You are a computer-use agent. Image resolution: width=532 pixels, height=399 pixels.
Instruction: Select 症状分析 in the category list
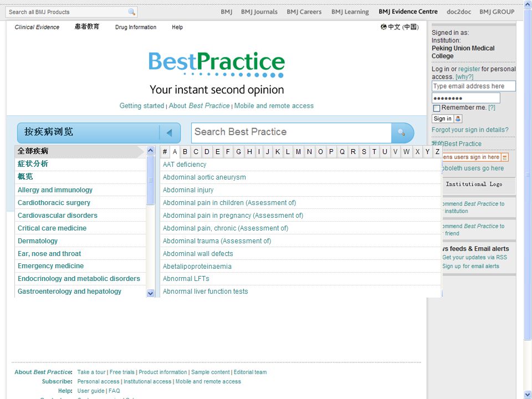(33, 164)
